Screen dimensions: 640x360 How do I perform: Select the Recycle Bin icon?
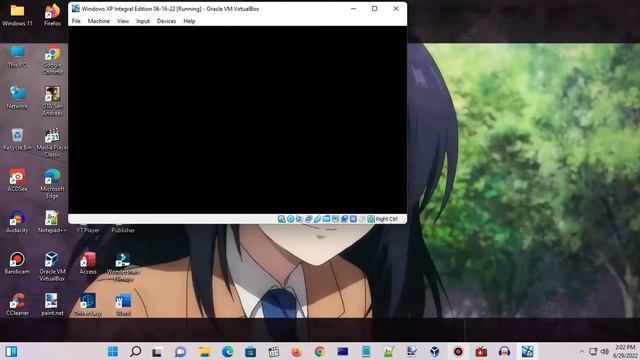[x=17, y=139]
